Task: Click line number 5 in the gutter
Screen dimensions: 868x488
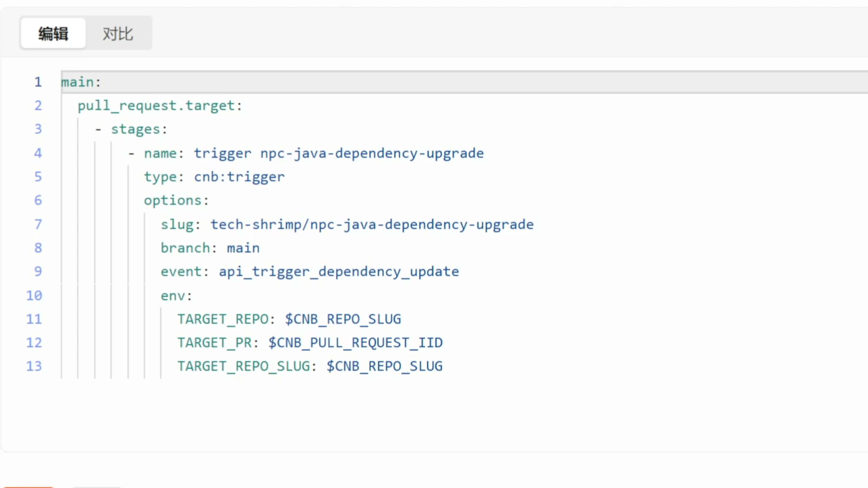Action: tap(38, 177)
